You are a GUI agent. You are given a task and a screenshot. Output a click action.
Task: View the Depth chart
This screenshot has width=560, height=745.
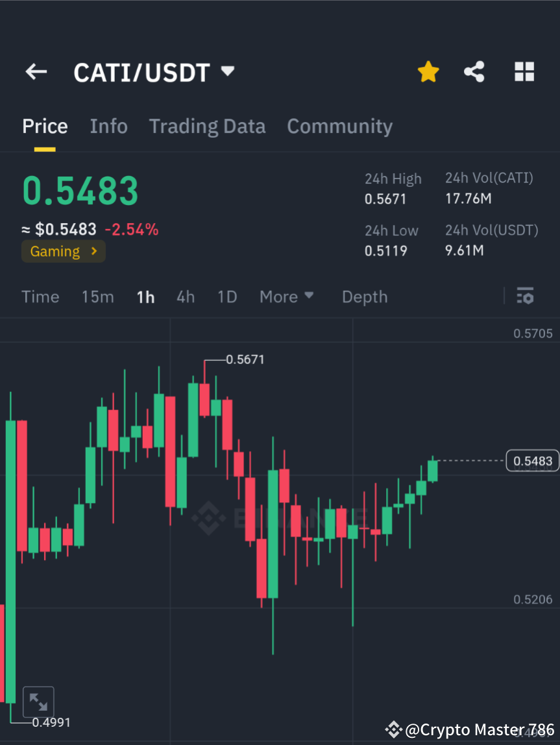click(364, 297)
